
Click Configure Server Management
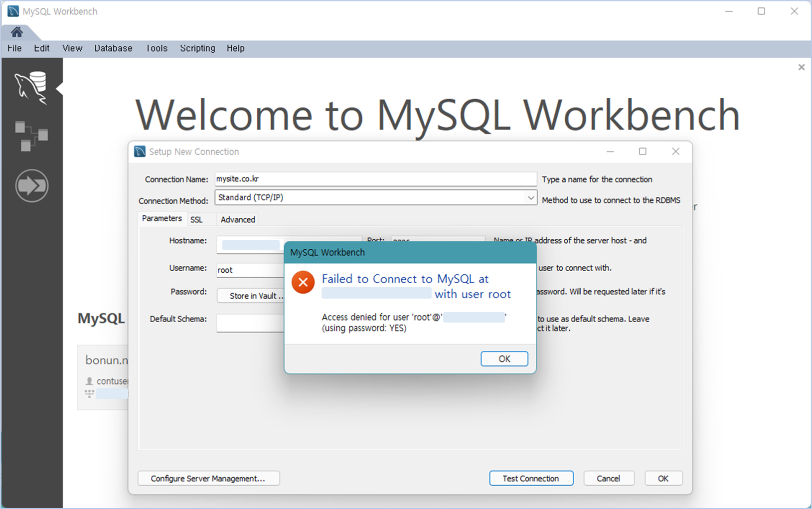click(x=208, y=478)
